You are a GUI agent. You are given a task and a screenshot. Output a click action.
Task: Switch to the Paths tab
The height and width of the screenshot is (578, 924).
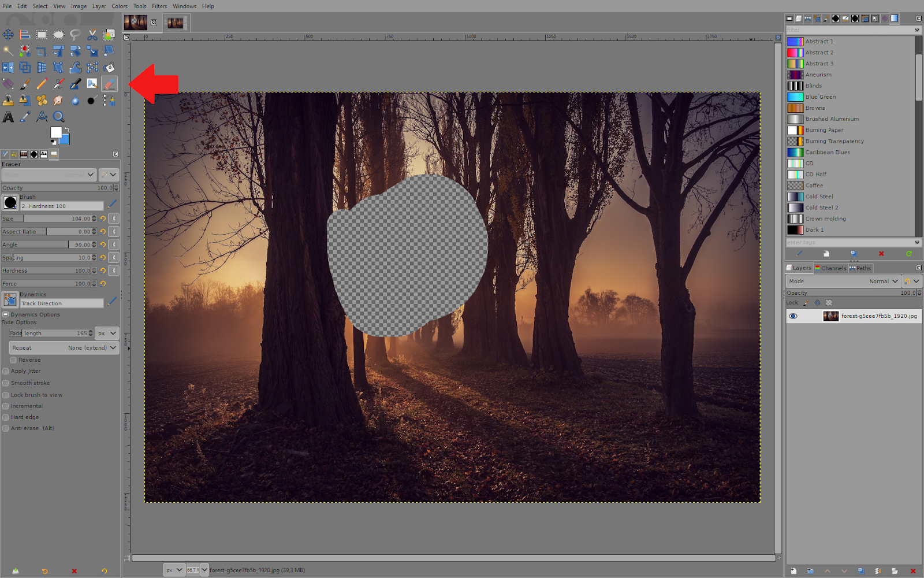pyautogui.click(x=860, y=268)
